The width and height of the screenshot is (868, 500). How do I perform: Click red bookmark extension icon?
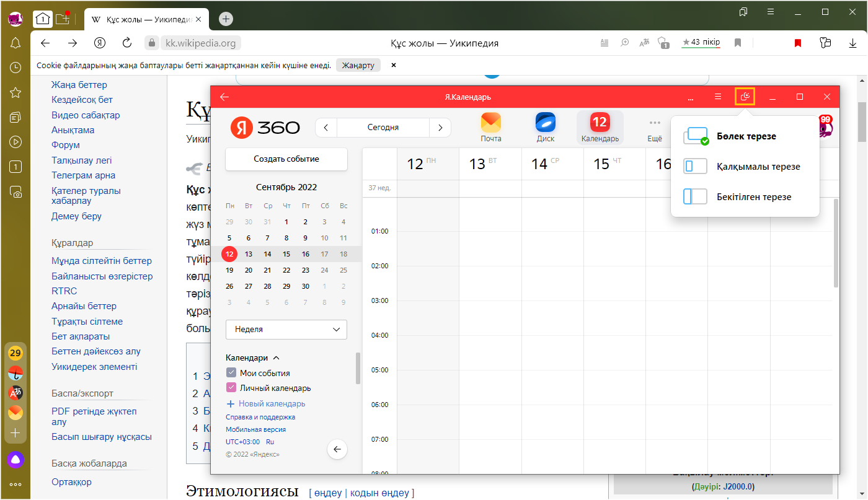[x=798, y=43]
